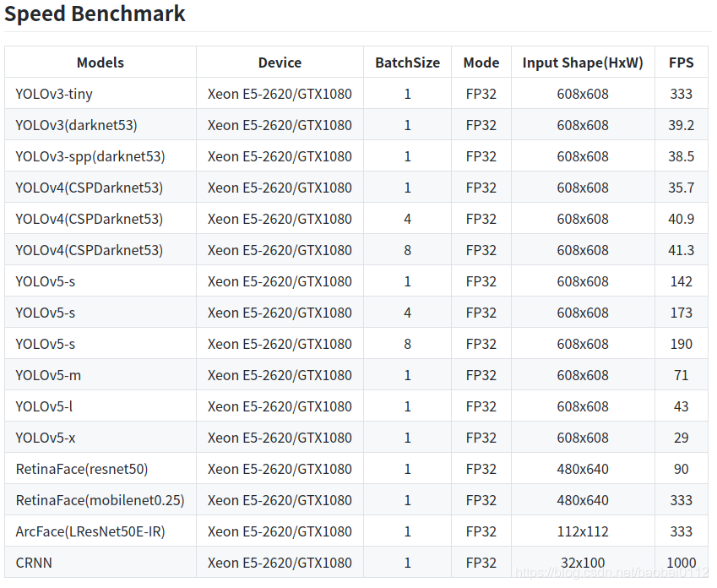Select the Mode column header
This screenshot has width=717, height=588.
tap(481, 63)
